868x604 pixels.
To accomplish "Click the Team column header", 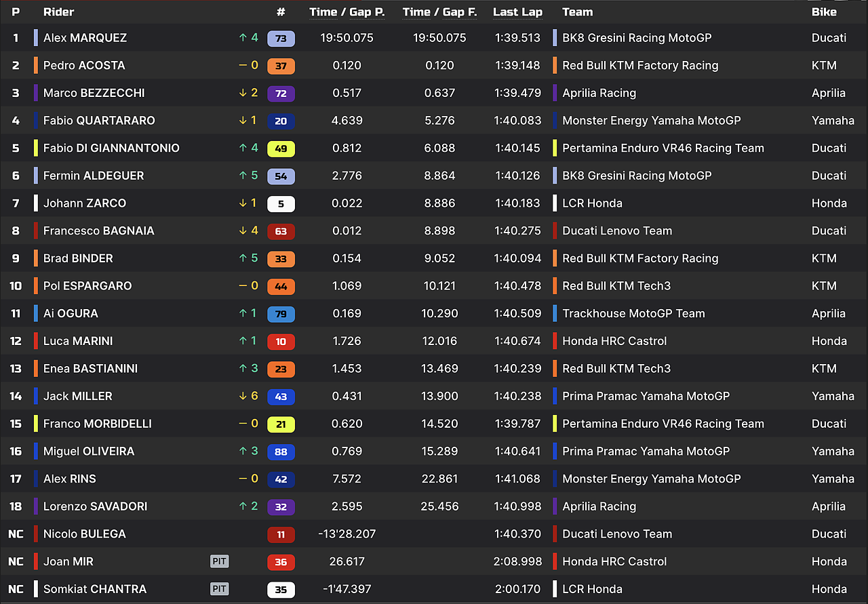I will tap(577, 12).
